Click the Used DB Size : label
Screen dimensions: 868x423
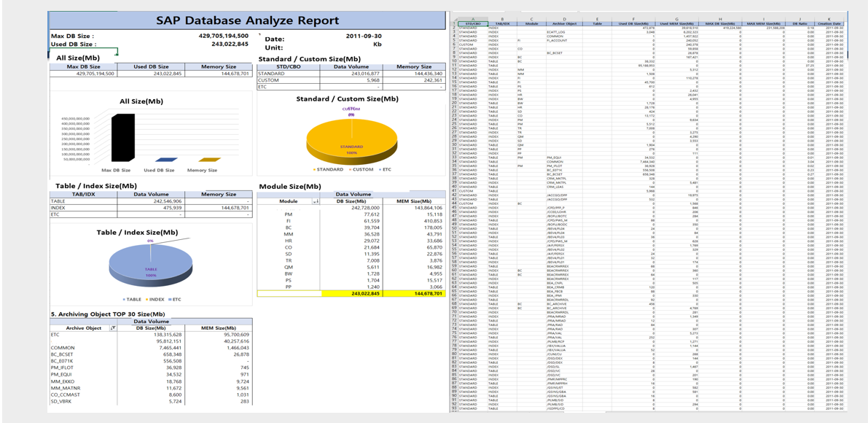click(x=74, y=44)
